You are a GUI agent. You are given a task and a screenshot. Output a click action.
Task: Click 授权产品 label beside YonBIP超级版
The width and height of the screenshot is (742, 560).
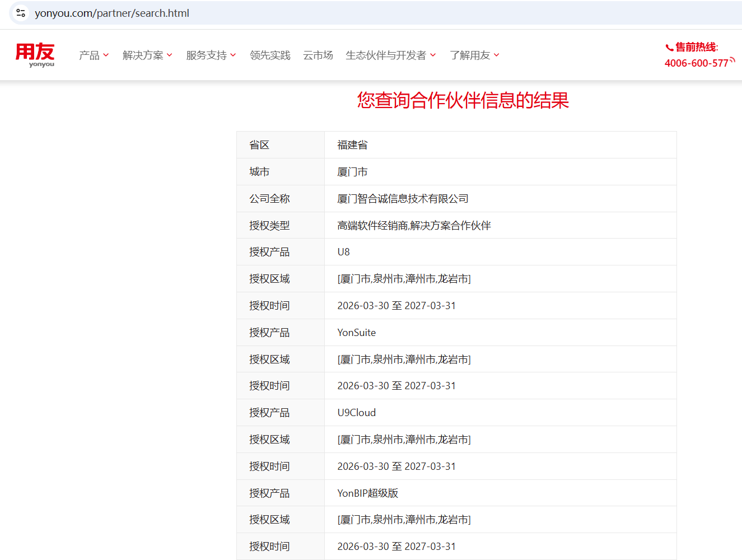coord(269,493)
